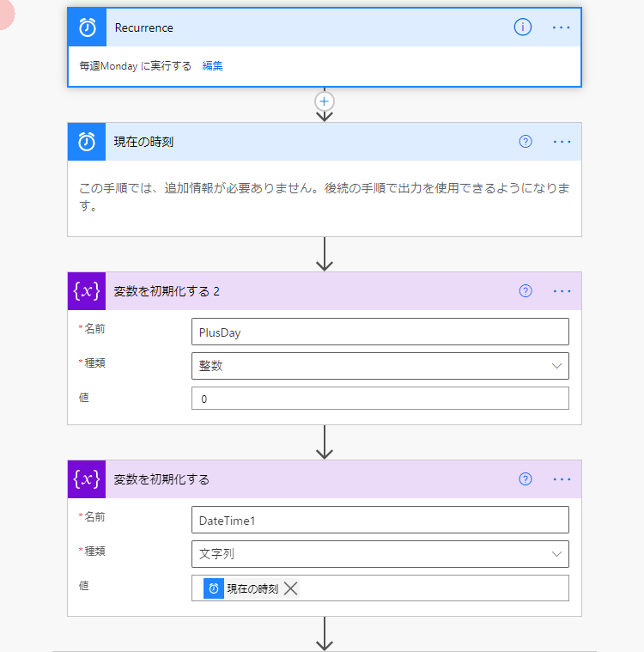Click the 変数を初期化する 2 variable icon
Viewport: 644px width, 652px height.
[x=87, y=291]
